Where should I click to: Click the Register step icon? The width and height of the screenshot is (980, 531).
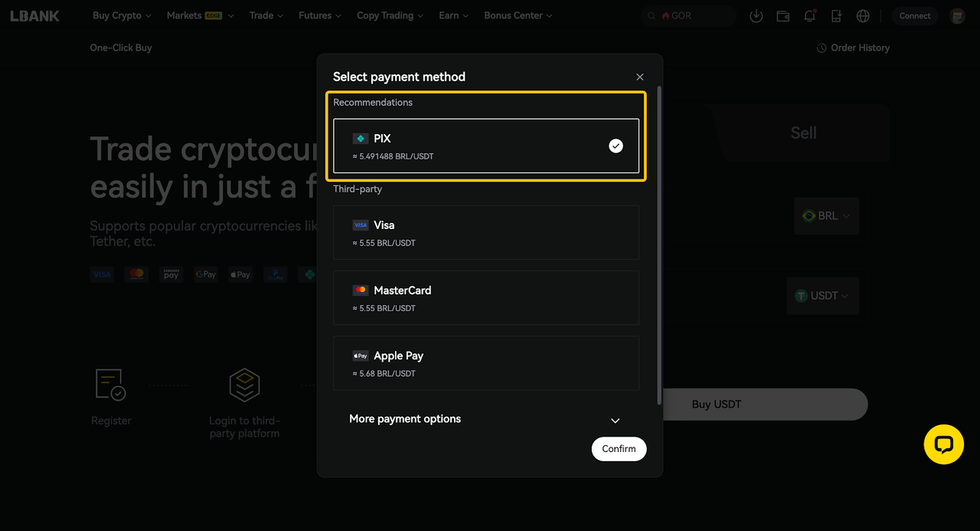110,385
